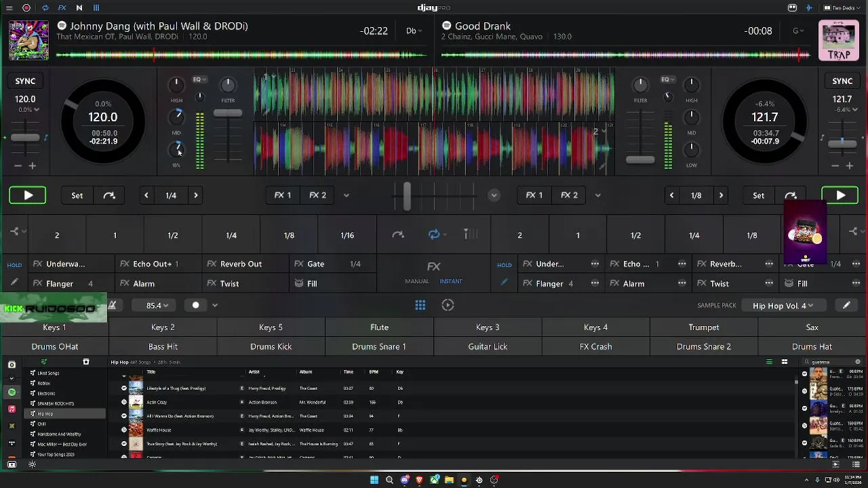Toggle SYNC on the right deck

pyautogui.click(x=842, y=81)
